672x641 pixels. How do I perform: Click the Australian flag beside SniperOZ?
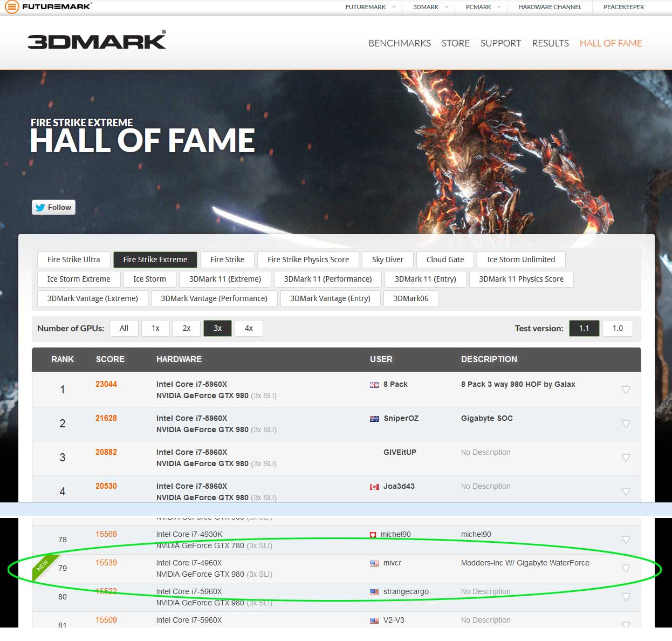click(x=374, y=419)
